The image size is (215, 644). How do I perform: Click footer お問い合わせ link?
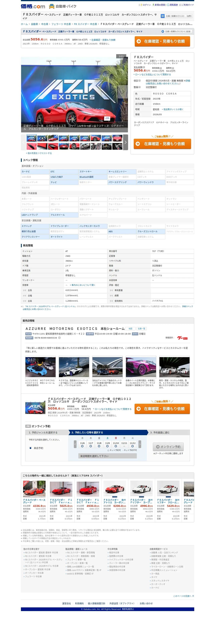146,604
